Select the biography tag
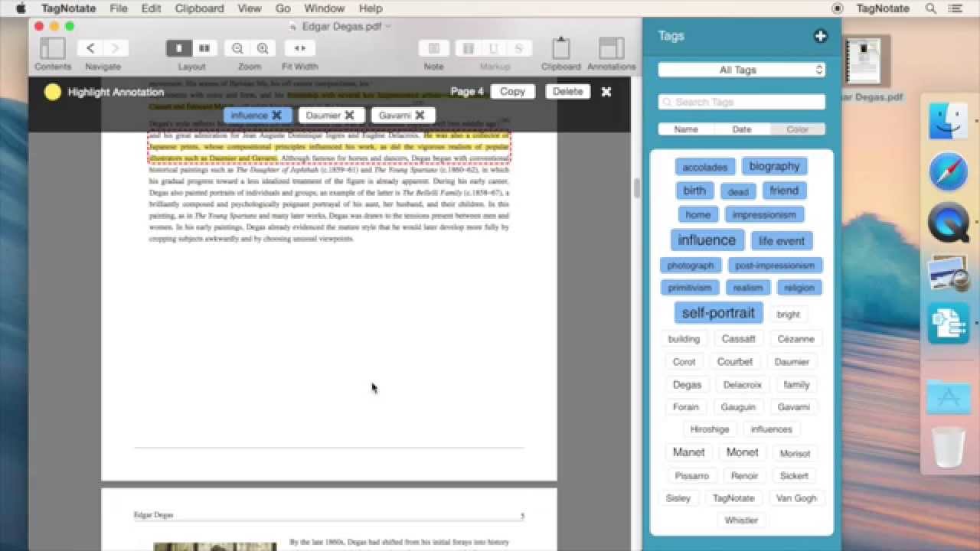This screenshot has height=551, width=980. pyautogui.click(x=774, y=166)
